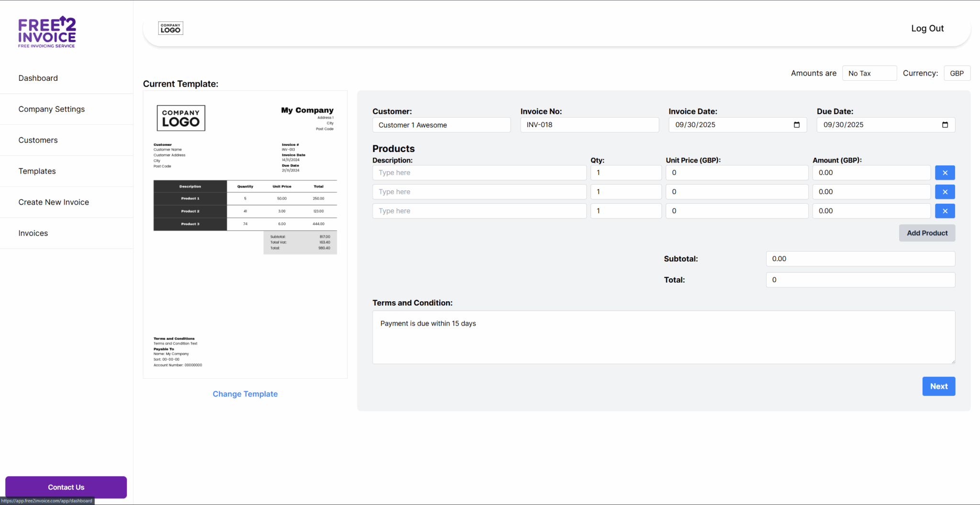Viewport: 980px width, 505px height.
Task: Go to Create New Invoice
Action: click(54, 202)
